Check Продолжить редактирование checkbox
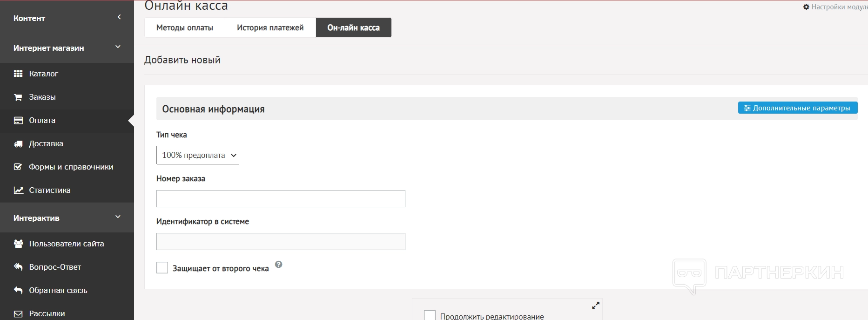This screenshot has width=868, height=320. pyautogui.click(x=430, y=315)
